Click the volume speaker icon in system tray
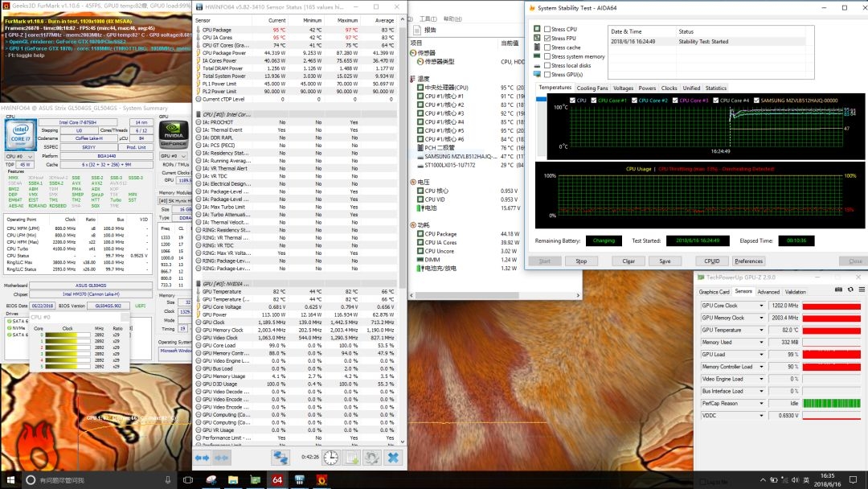Viewport: 868px width, 489px height. click(x=795, y=479)
